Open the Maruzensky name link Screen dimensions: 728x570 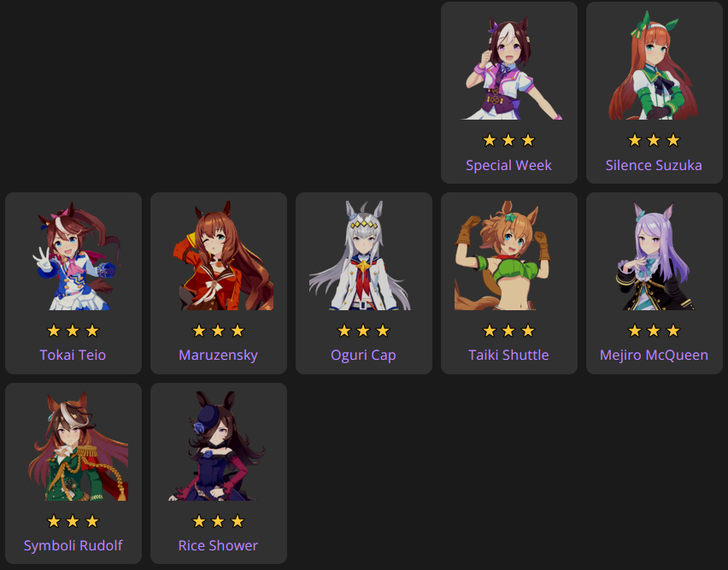pos(218,356)
